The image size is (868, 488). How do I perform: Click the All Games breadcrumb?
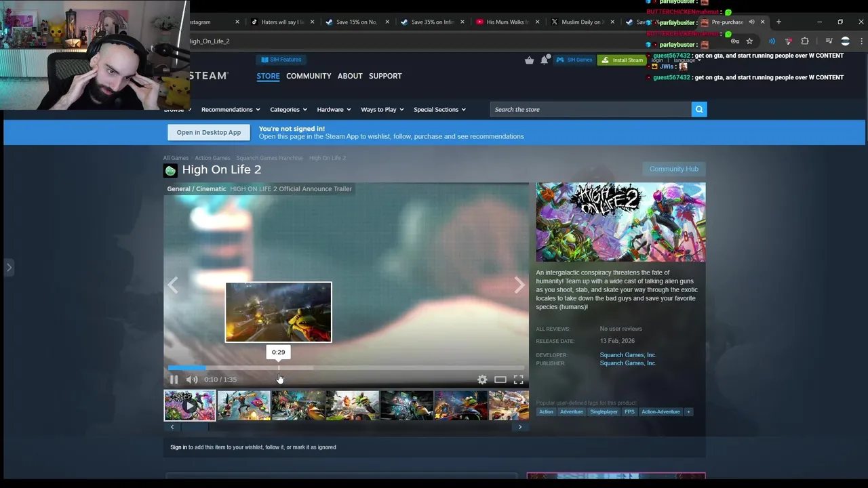(x=176, y=158)
